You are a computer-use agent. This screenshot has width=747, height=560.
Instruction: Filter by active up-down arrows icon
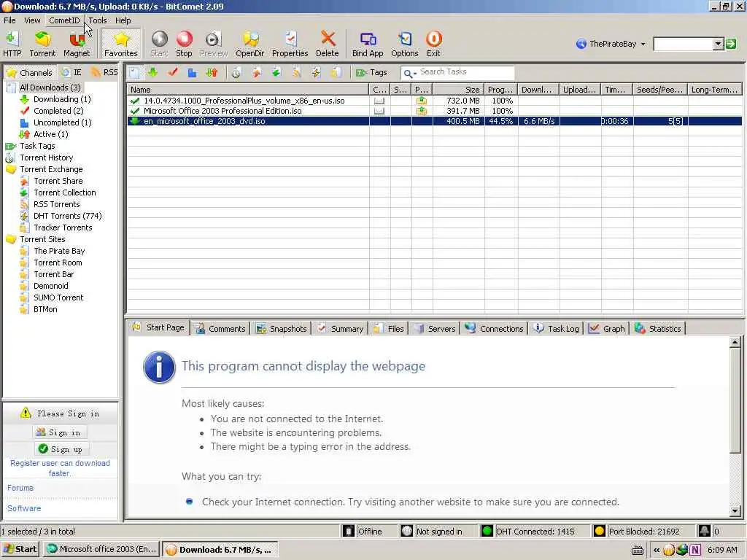click(x=212, y=72)
